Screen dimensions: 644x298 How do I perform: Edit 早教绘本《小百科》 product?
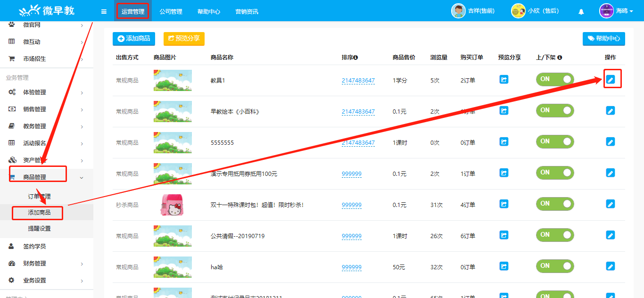point(611,111)
